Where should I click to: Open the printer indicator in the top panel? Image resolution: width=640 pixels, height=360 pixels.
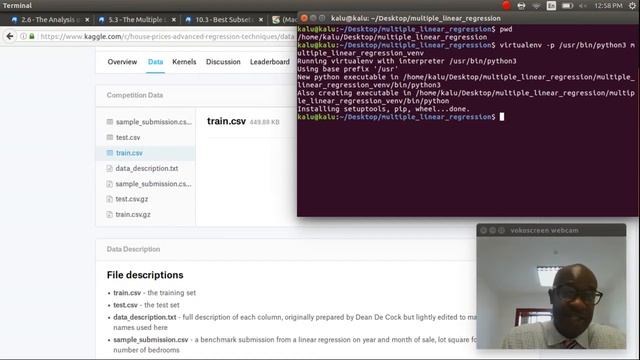click(x=521, y=6)
